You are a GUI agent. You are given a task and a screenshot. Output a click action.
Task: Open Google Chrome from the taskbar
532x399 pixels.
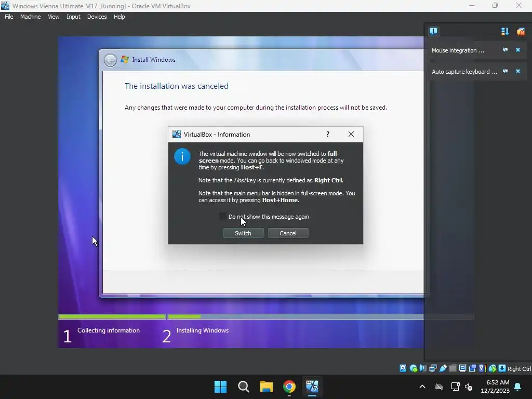coord(289,387)
